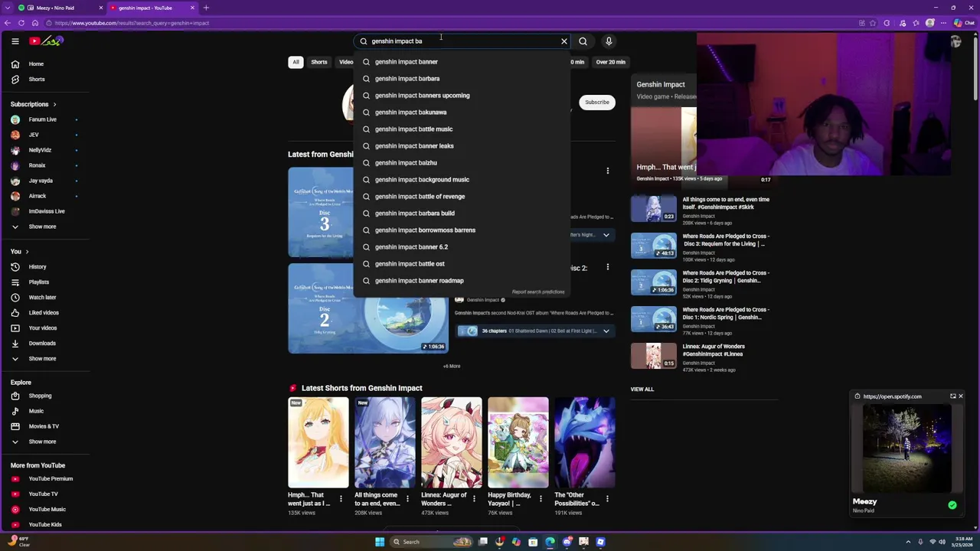Open options menu for 'Hmph... That went' short
The image size is (980, 551).
(x=341, y=499)
